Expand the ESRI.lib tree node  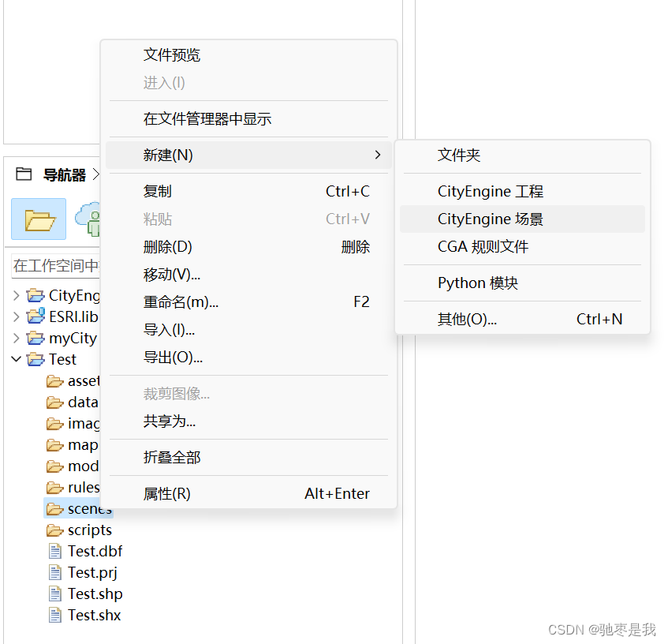coord(17,316)
